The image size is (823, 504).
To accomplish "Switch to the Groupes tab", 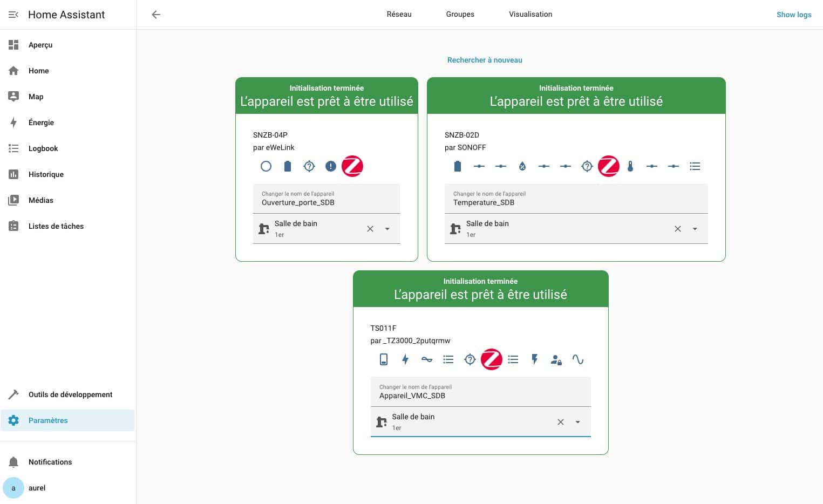I will tap(460, 15).
